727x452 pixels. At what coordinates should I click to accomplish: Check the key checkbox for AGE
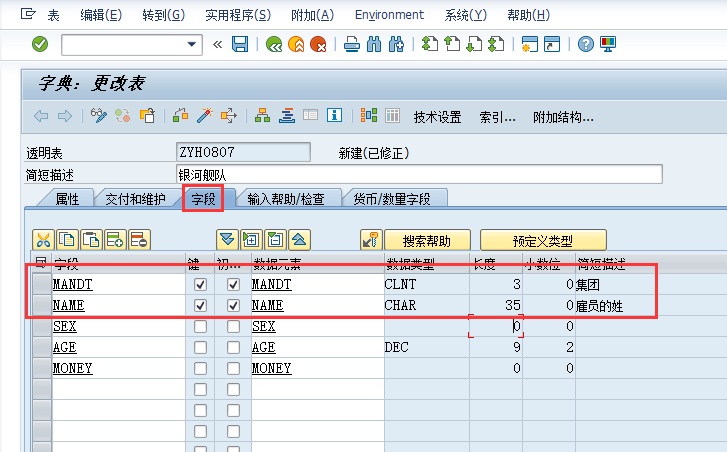pos(200,347)
